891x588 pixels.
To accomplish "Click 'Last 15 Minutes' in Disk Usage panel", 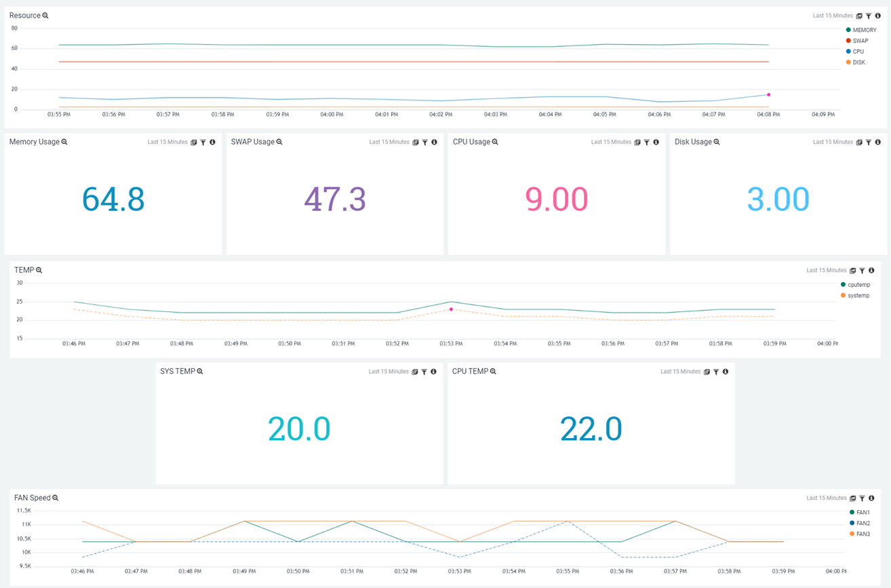I will point(833,142).
